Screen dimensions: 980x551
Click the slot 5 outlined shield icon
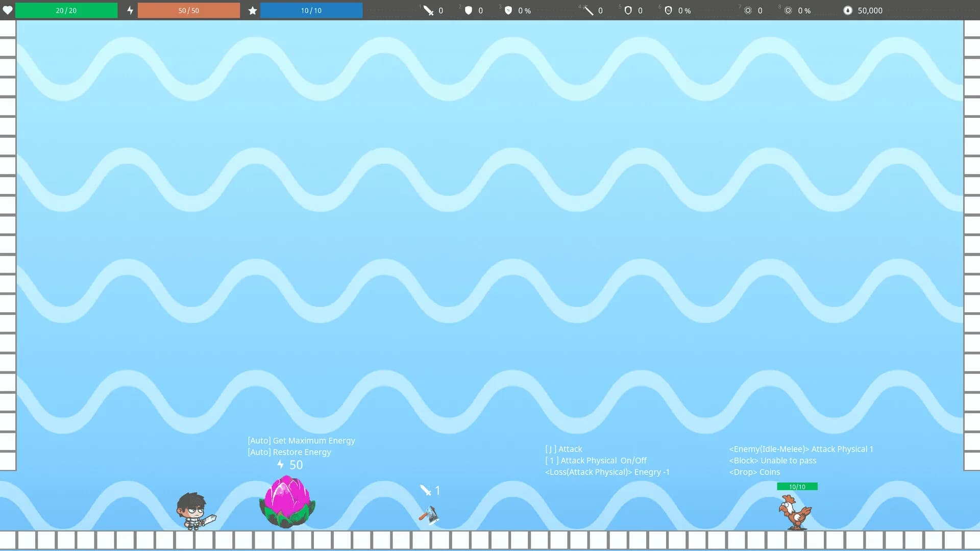coord(628,10)
